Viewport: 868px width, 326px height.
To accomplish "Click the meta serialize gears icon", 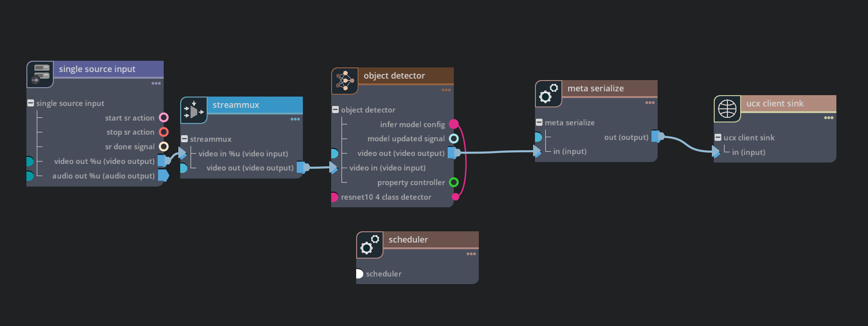I will [x=549, y=94].
